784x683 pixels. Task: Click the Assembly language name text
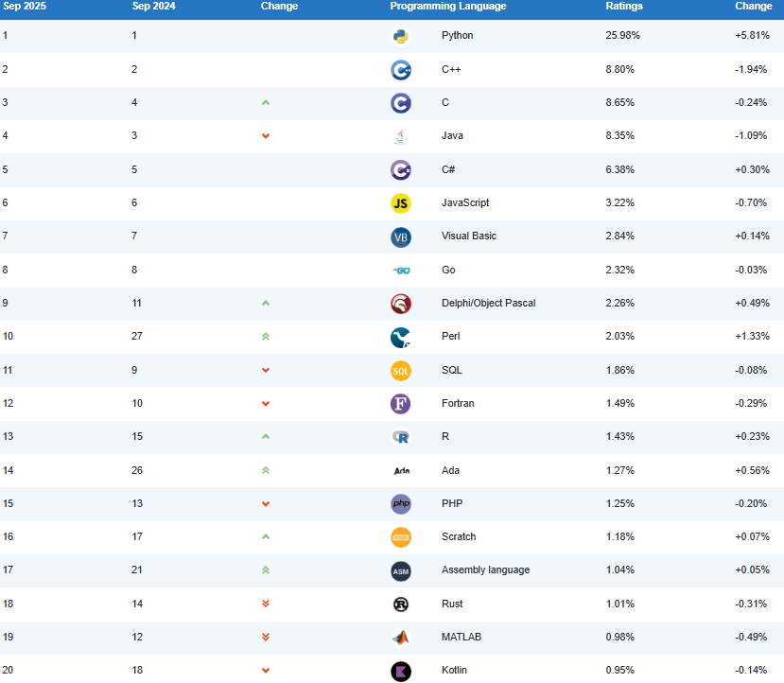(x=485, y=570)
